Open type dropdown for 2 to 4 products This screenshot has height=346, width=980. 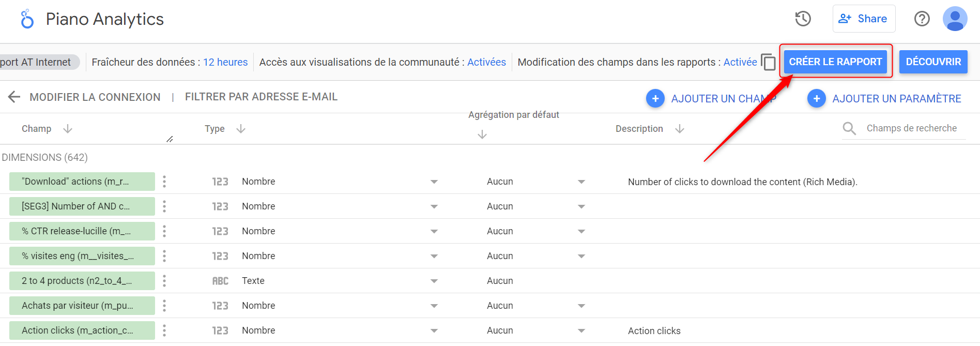point(434,281)
